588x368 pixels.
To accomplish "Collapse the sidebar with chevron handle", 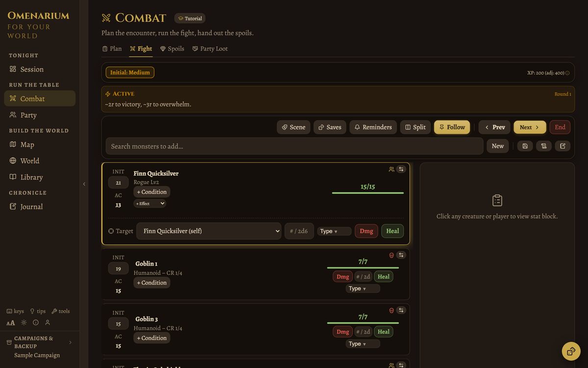I will tap(84, 184).
